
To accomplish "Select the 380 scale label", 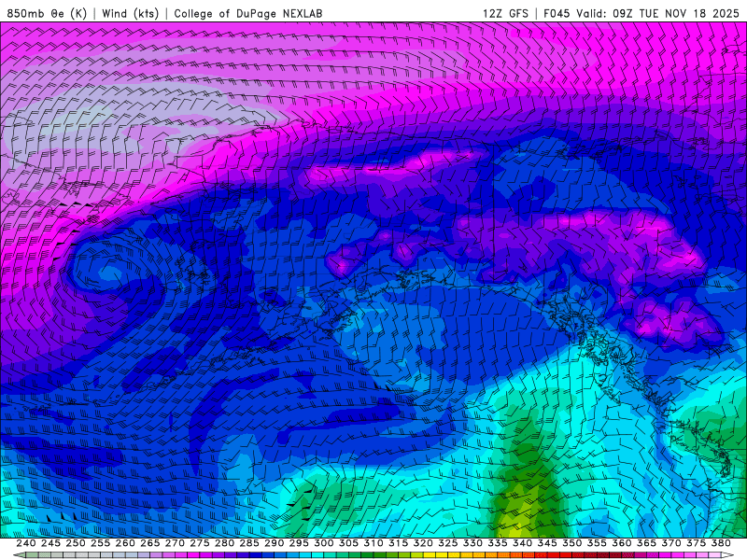I will coord(721,543).
